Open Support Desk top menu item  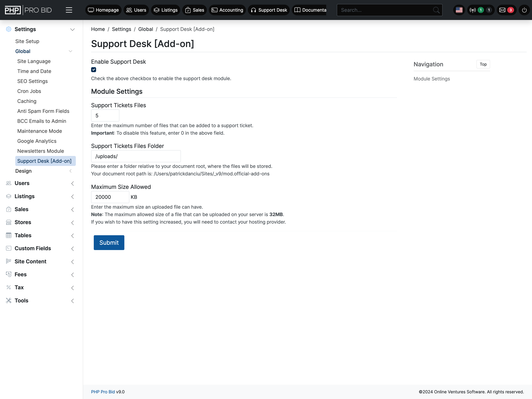pyautogui.click(x=269, y=10)
